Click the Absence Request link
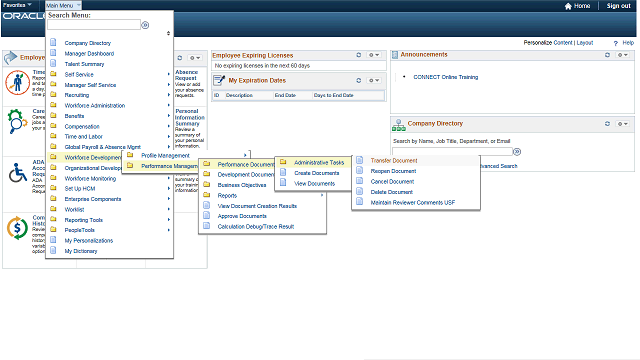 [187, 75]
